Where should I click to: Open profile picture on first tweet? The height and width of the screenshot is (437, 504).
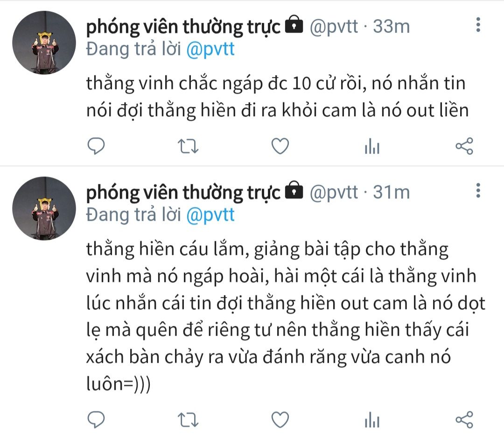click(44, 42)
